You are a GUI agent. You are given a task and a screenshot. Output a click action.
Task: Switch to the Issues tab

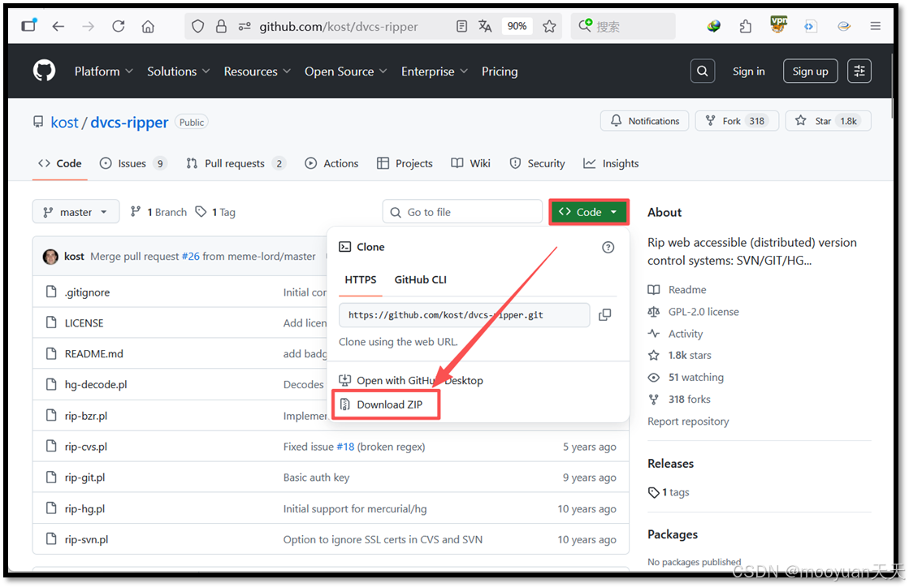coord(132,163)
